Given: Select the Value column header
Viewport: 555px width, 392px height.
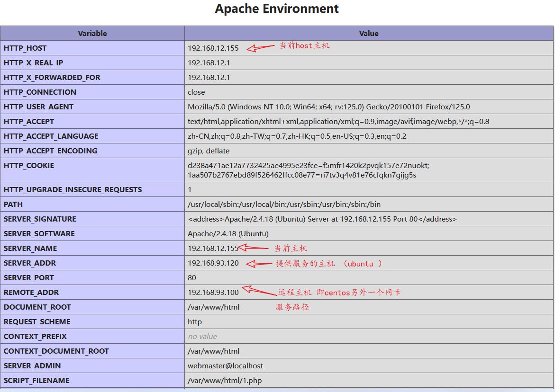Looking at the screenshot, I should coord(369,33).
